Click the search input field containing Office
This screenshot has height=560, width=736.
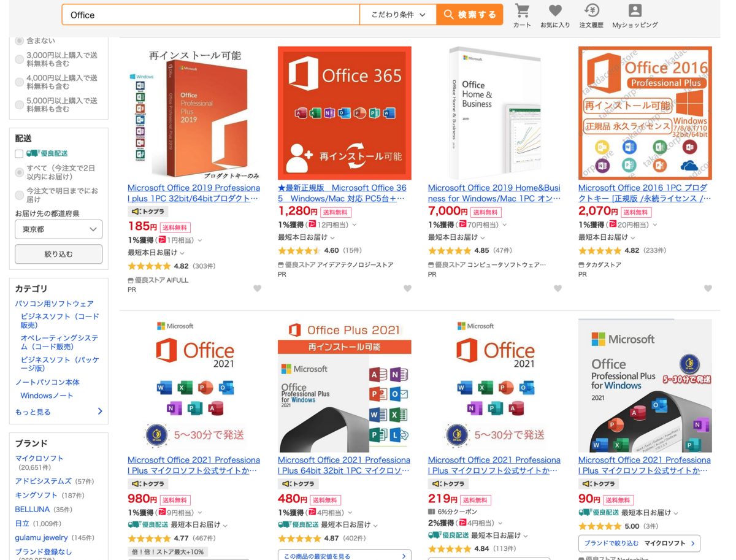[x=210, y=15]
